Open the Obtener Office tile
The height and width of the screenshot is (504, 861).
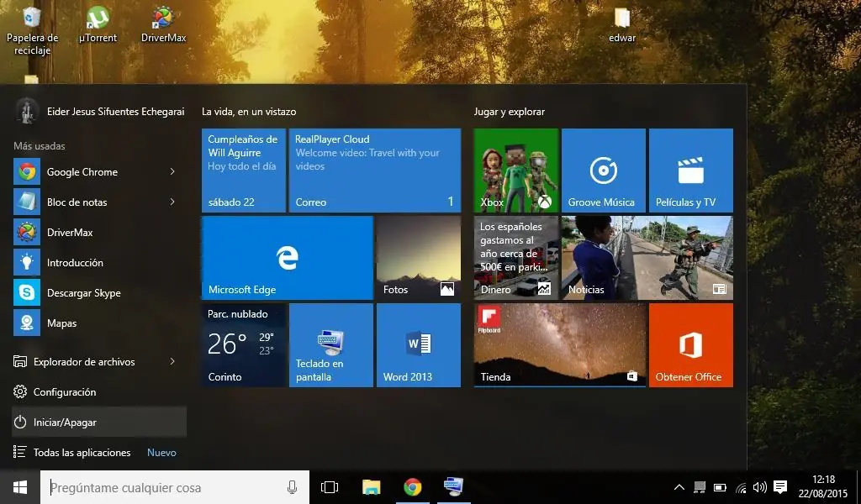(x=691, y=345)
